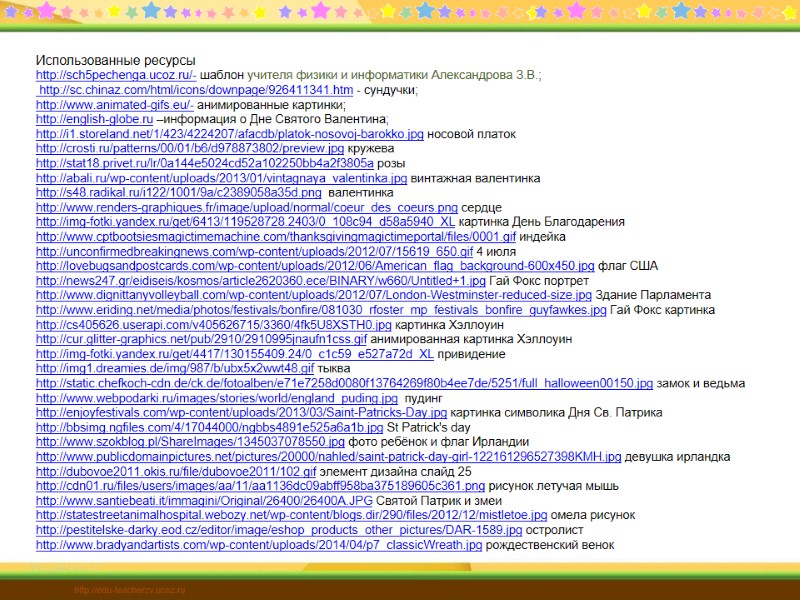The image size is (800, 600).
Task: Click the label 'анимированная картинка Хэллоуин'
Action: click(471, 339)
